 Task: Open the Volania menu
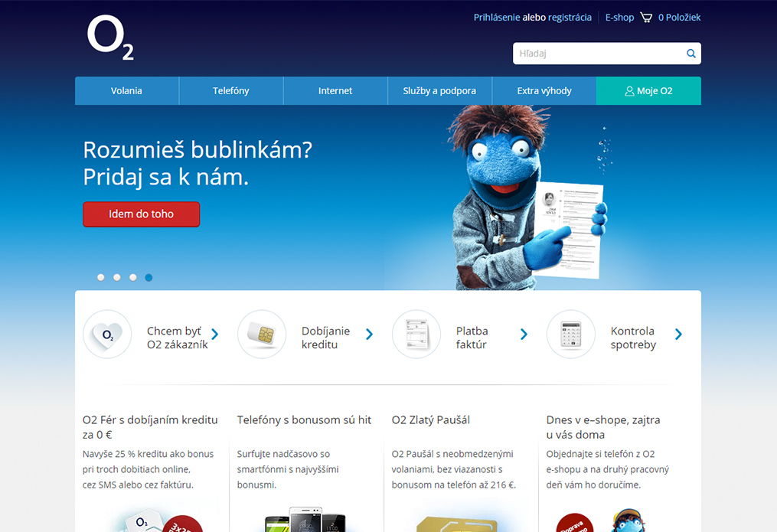127,90
